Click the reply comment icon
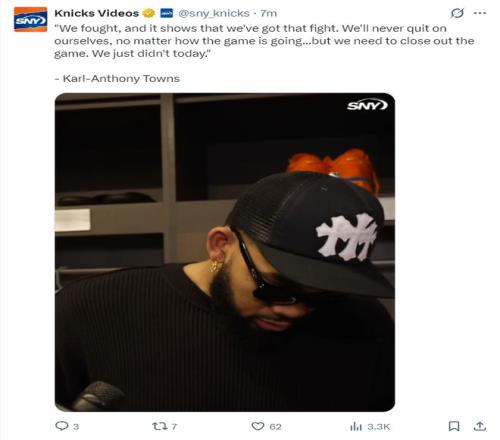Screen dimensions: 500x440 click(61, 426)
